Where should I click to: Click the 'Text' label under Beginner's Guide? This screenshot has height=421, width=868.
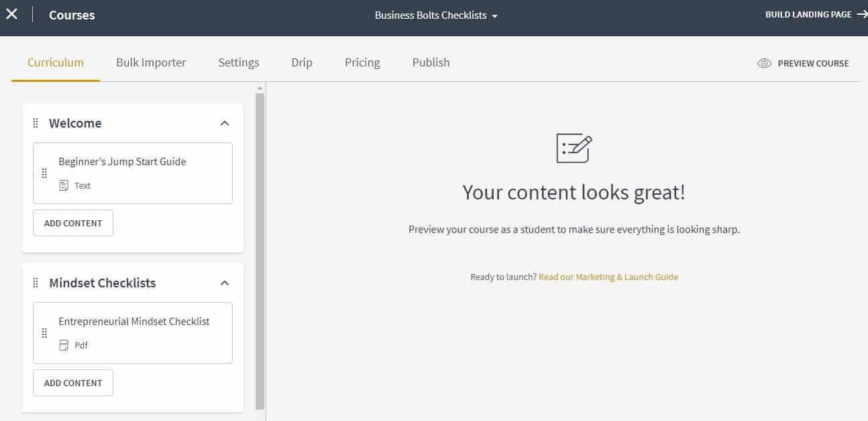(83, 185)
